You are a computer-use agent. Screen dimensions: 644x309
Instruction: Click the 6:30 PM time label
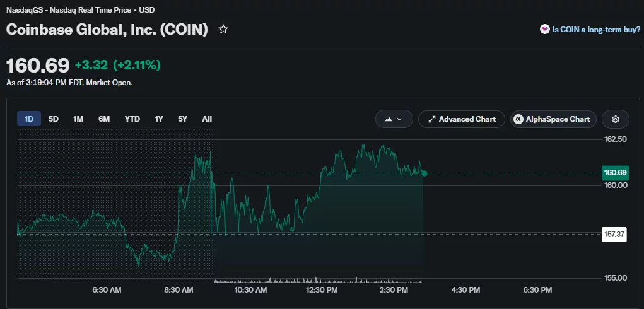(x=537, y=290)
